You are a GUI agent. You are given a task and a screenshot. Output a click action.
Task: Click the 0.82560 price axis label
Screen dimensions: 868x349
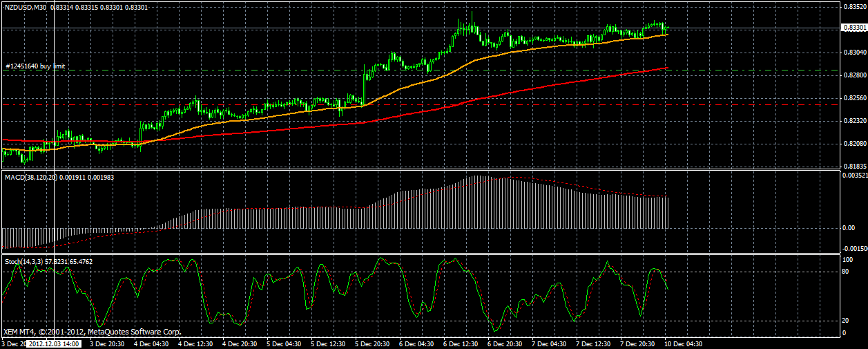point(853,98)
